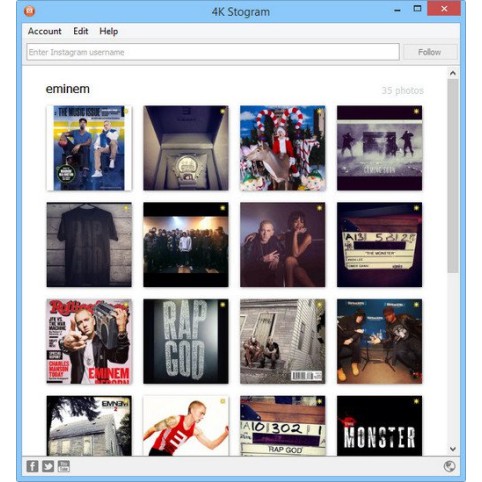The height and width of the screenshot is (482, 482).
Task: Close the 4K Stogram window
Action: [444, 9]
